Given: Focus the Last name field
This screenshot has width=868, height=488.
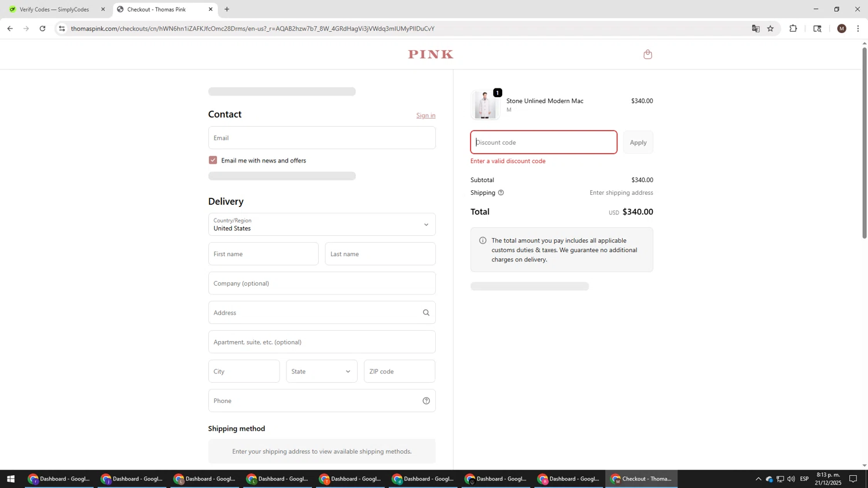Looking at the screenshot, I should tap(380, 254).
